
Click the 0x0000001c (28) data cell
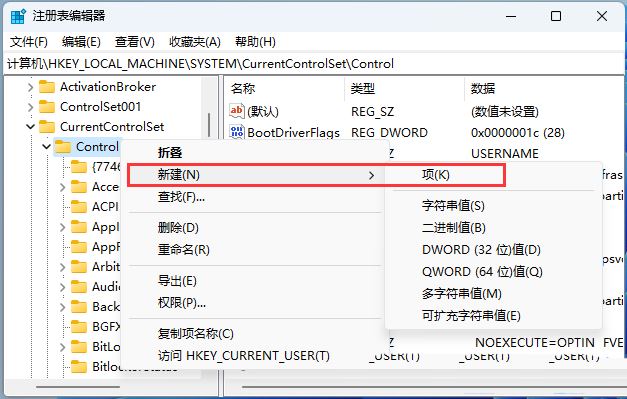(x=517, y=132)
